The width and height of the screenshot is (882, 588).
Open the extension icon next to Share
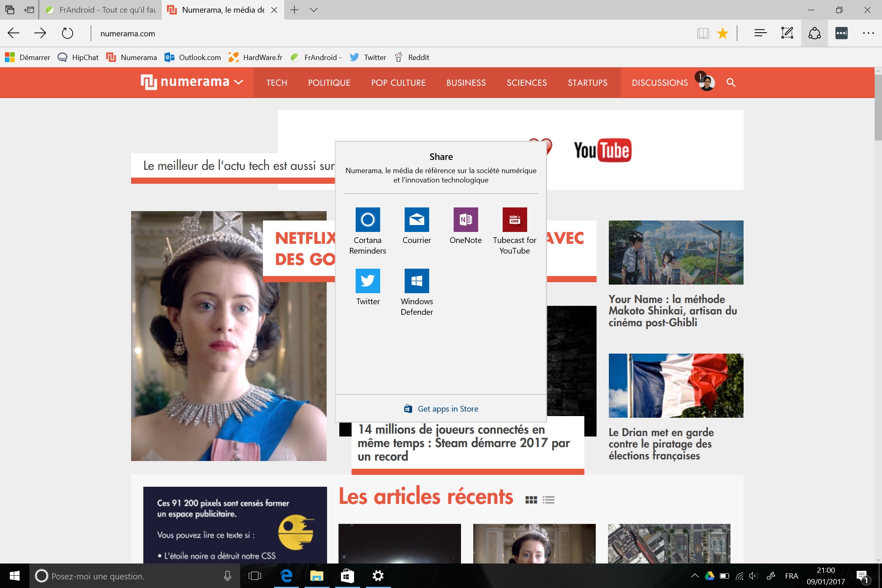[842, 33]
